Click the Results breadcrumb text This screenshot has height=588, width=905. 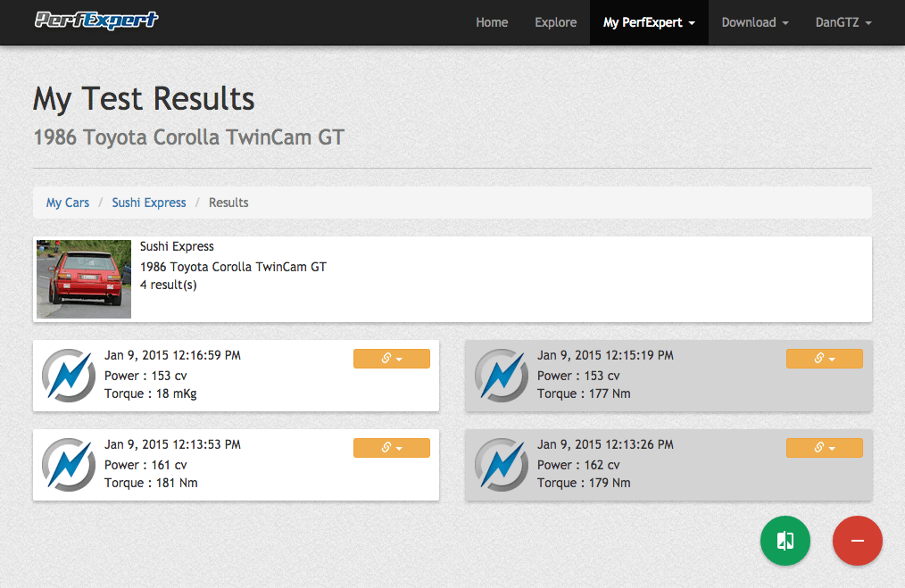point(228,203)
